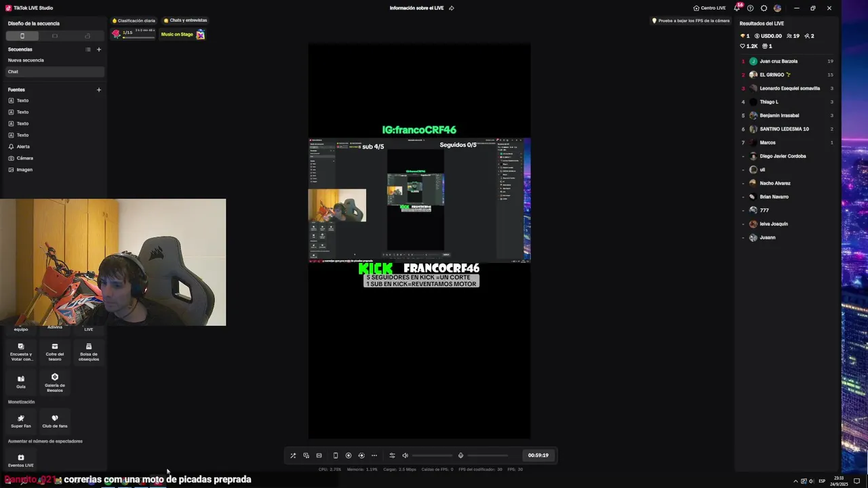The width and height of the screenshot is (868, 488).
Task: Click the 00:59:19 live timer
Action: point(538,455)
